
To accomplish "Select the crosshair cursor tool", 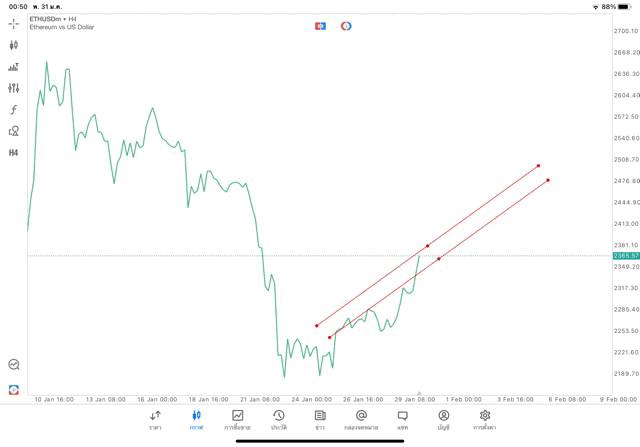I will tap(13, 22).
